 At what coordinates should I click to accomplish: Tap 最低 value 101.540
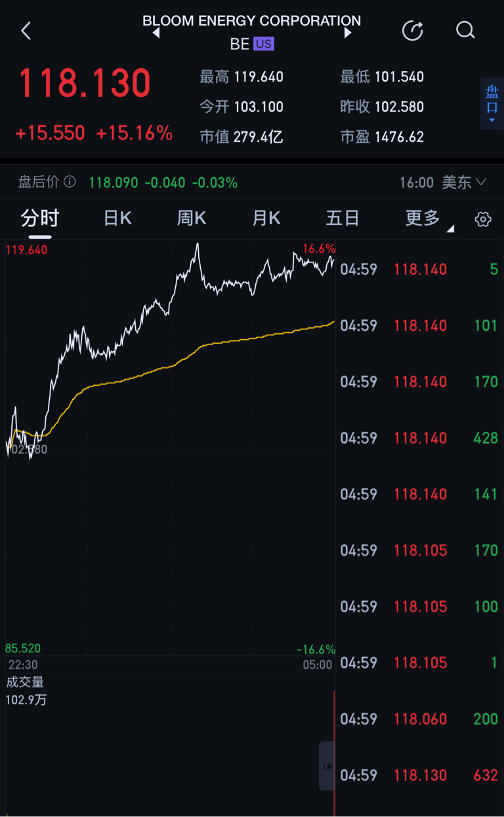pyautogui.click(x=399, y=77)
